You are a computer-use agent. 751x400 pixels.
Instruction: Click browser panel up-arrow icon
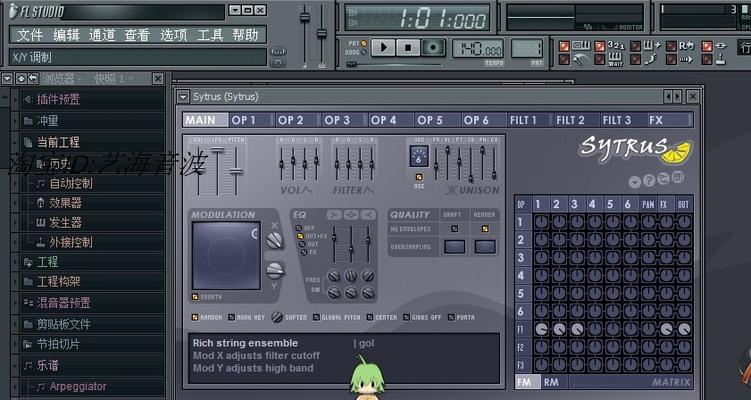(21, 79)
